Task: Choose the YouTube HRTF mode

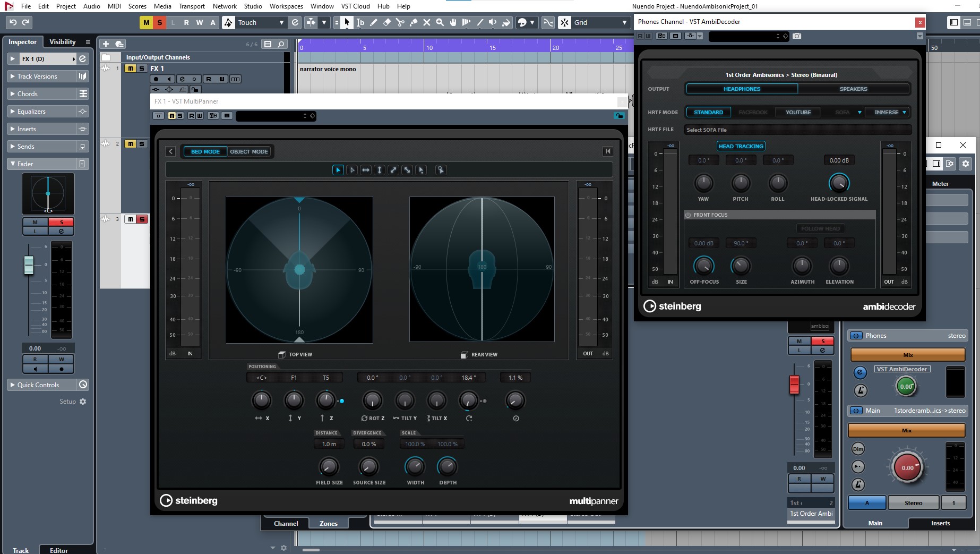Action: (798, 112)
